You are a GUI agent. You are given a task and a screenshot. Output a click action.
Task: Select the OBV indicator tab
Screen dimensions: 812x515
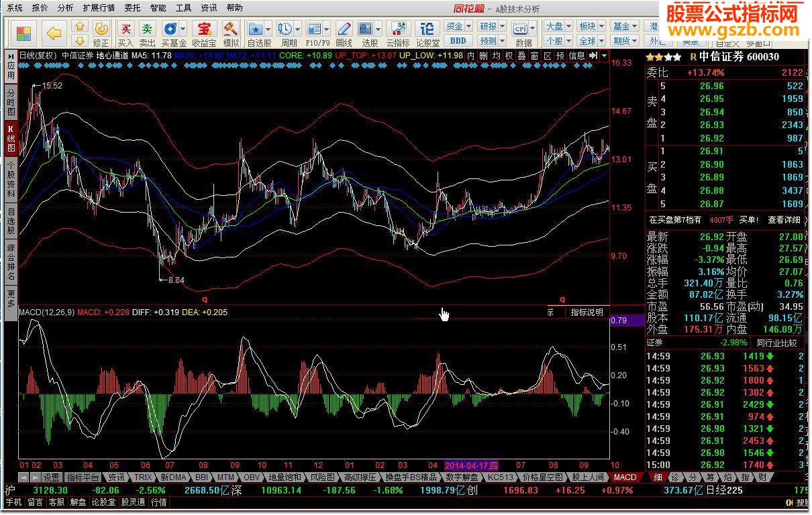(251, 477)
